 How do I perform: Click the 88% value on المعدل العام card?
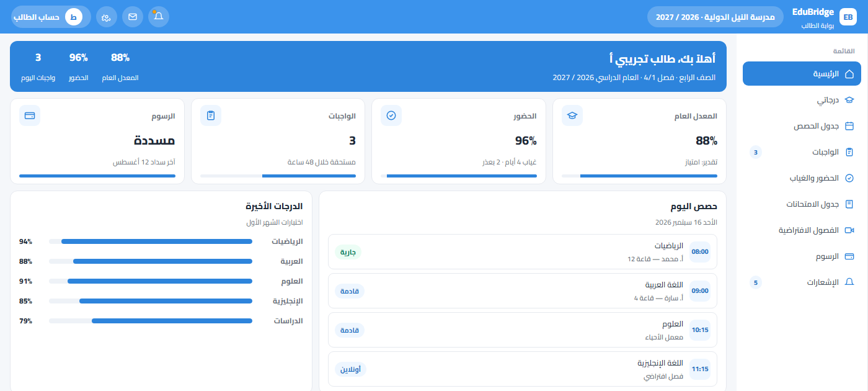pyautogui.click(x=706, y=141)
